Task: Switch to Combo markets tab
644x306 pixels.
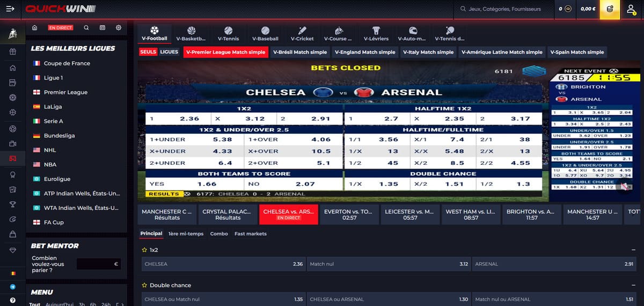Action: point(219,234)
